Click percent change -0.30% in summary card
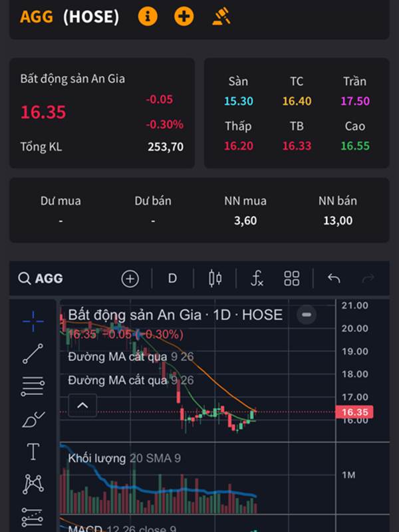Screen dimensions: 399x532 pos(164,124)
